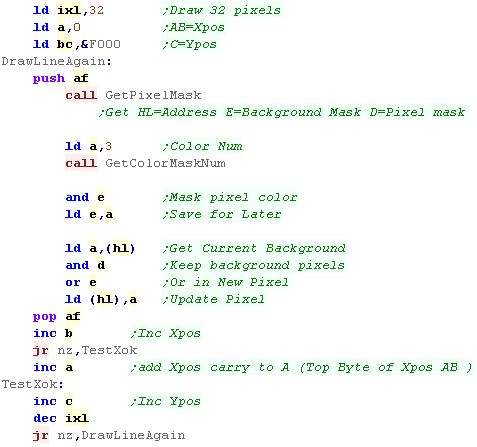This screenshot has width=477, height=447.
Task: Click the pop af instruction
Action: click(x=57, y=317)
